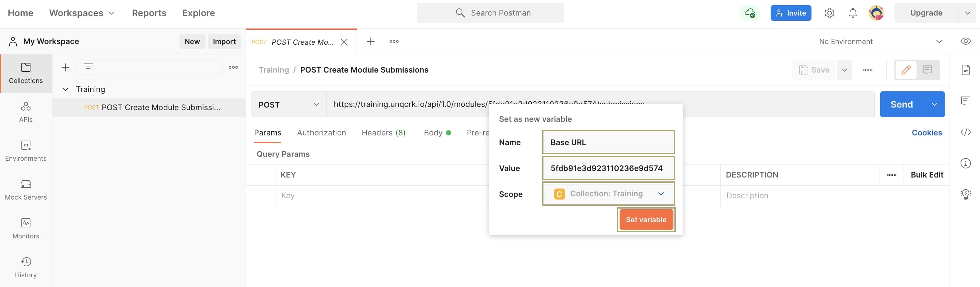Open the No Environment selector
This screenshot has width=980, height=287.
[880, 41]
